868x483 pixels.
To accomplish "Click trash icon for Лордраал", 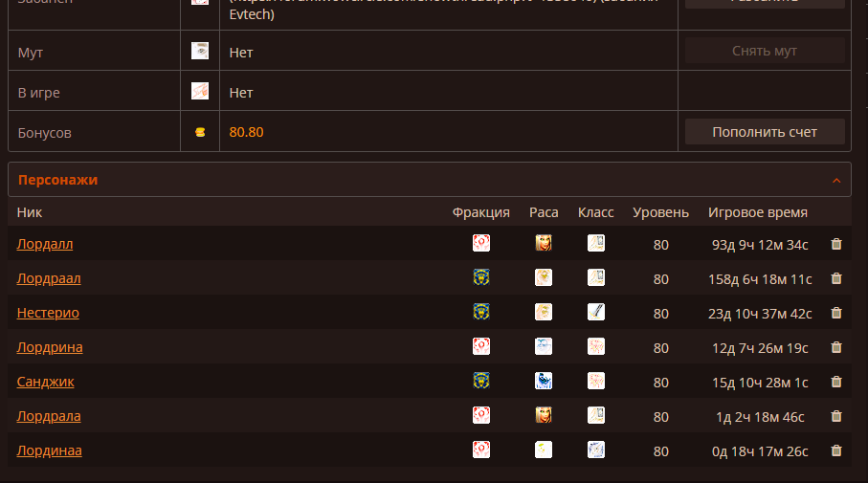I will [x=836, y=278].
